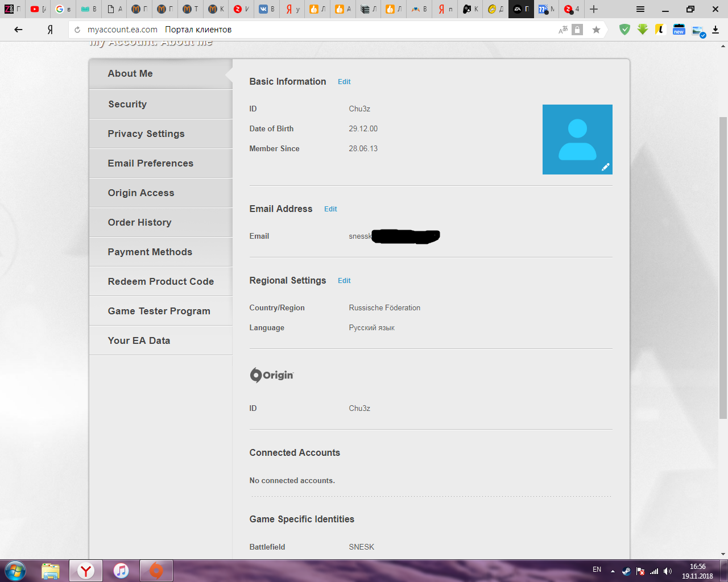Switch to the YouTube browser tab
Image resolution: width=728 pixels, height=582 pixels.
[38, 9]
